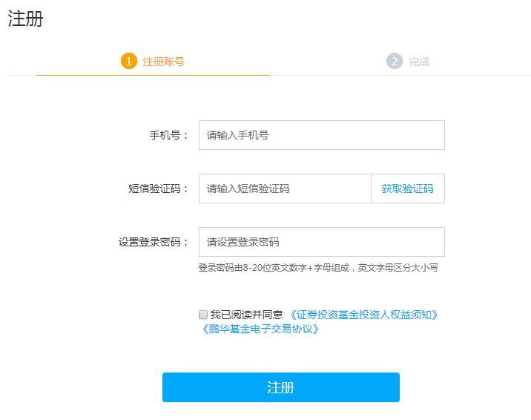The height and width of the screenshot is (420, 531).
Task: Tick the 我已阅读并同意 agreement checkbox
Action: pos(203,315)
